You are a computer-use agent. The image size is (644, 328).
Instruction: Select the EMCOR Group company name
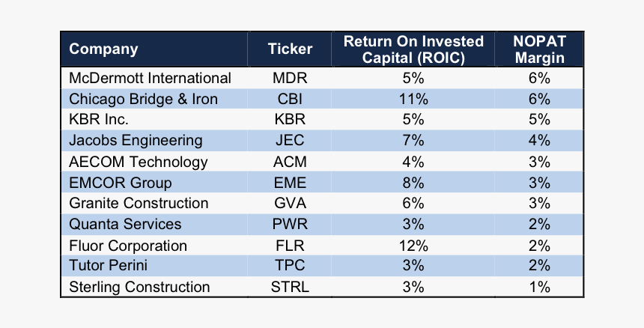click(x=120, y=183)
